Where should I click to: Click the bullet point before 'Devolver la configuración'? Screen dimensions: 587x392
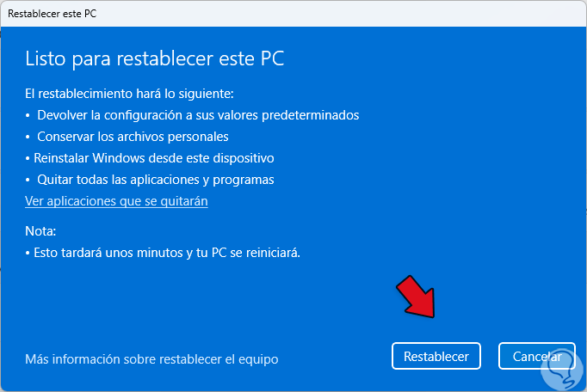(x=28, y=115)
